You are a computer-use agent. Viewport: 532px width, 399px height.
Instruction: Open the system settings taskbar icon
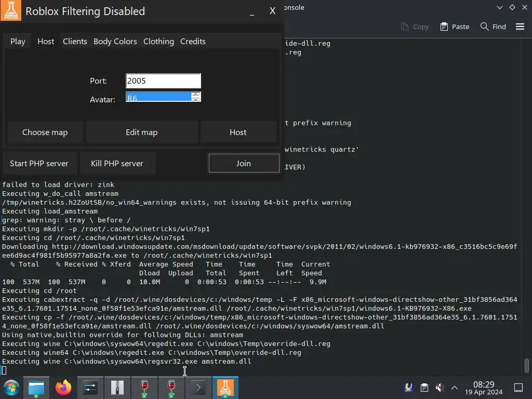click(90, 388)
